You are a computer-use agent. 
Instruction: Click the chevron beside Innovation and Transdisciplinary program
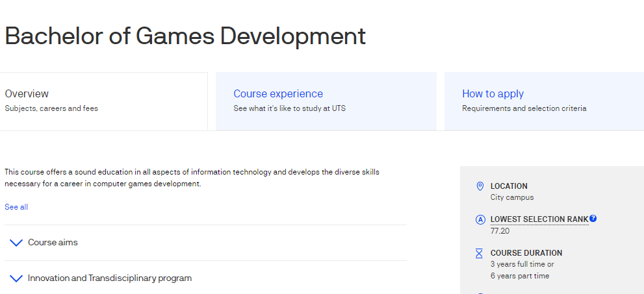(16, 278)
